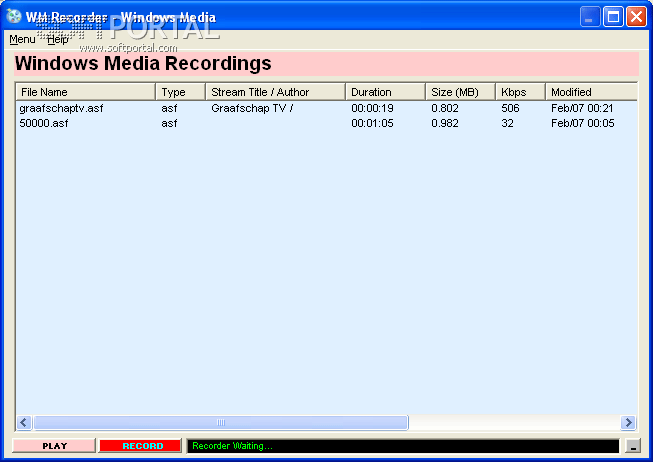Sort by Duration column header
The image size is (653, 462).
(385, 92)
